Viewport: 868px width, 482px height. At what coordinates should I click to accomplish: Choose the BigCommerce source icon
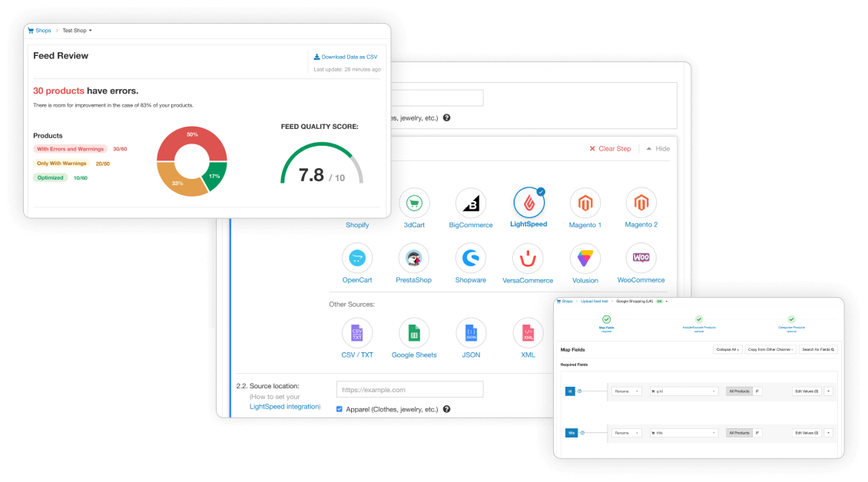(x=471, y=203)
